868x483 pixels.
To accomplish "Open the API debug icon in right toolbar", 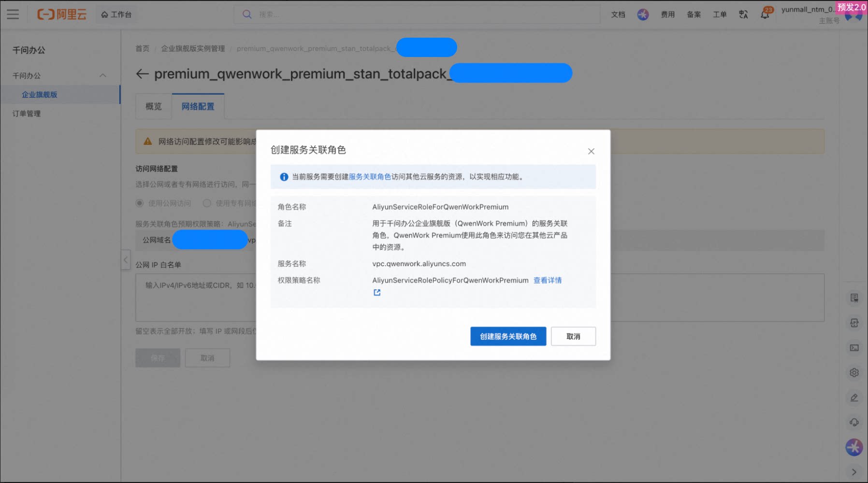I will point(854,323).
